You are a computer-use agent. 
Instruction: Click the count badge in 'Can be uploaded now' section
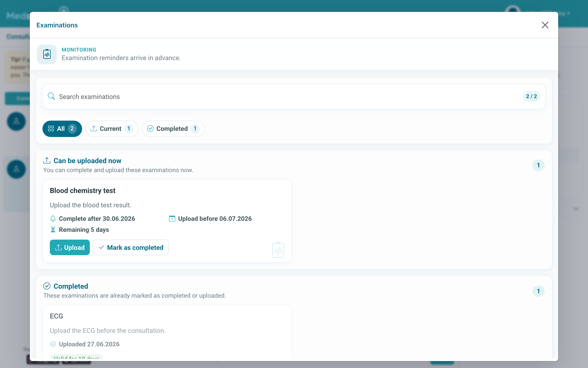(x=538, y=165)
